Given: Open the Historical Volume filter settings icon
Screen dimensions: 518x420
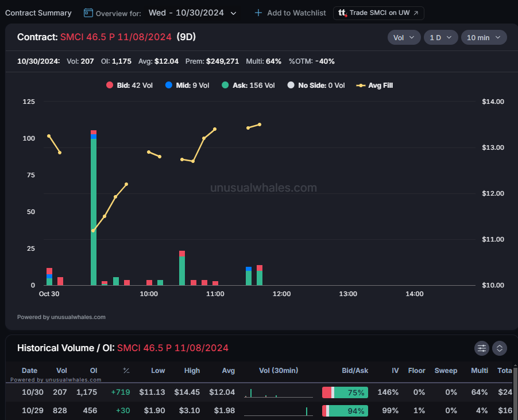Looking at the screenshot, I should [x=482, y=348].
